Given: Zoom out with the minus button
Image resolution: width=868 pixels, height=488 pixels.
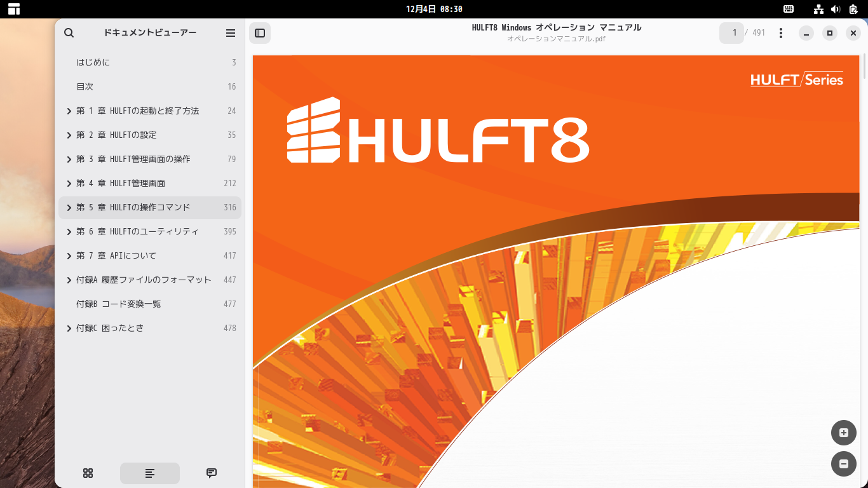Looking at the screenshot, I should 844,464.
